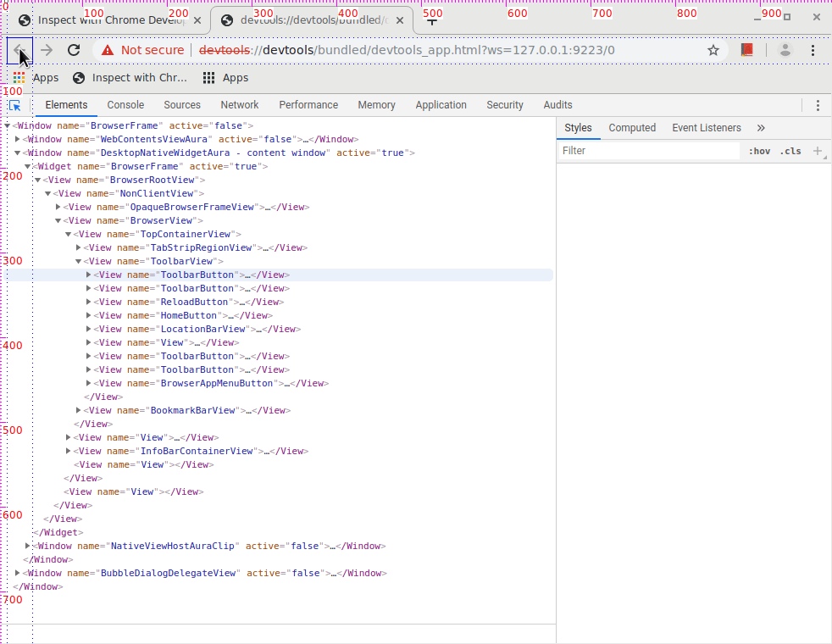Expand the BookmarkBarView node
This screenshot has height=644, width=832.
point(79,411)
